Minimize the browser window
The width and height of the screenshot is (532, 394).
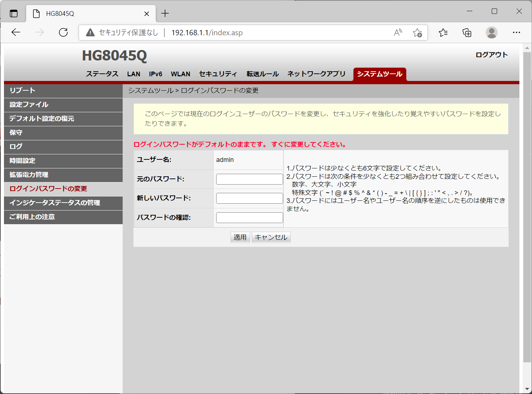(469, 11)
